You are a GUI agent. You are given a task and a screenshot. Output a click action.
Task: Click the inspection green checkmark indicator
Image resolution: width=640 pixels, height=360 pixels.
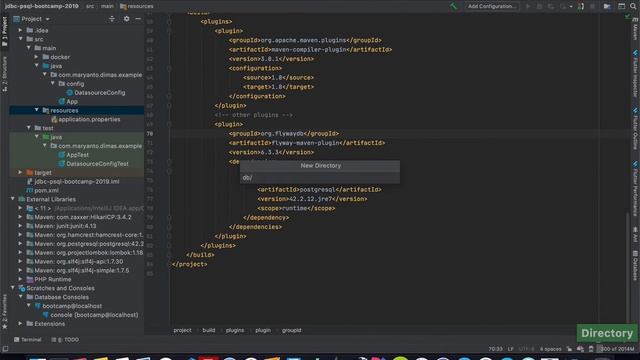(x=627, y=16)
